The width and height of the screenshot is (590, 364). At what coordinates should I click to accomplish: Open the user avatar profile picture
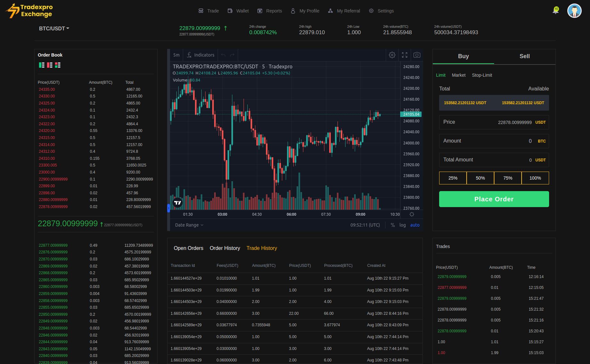[574, 11]
